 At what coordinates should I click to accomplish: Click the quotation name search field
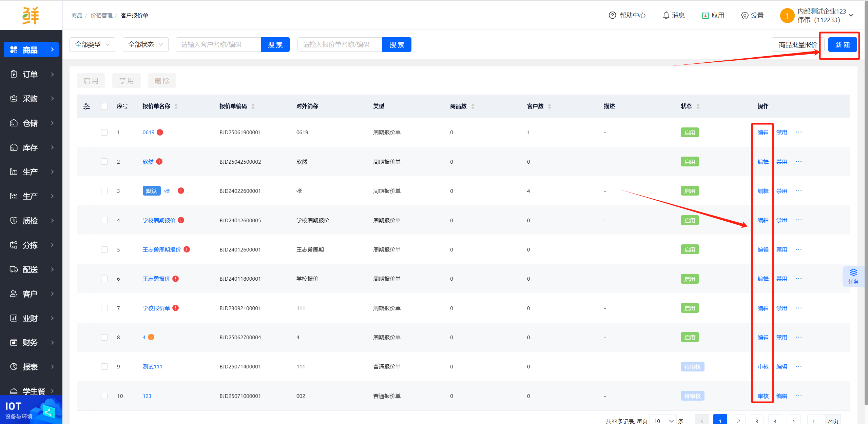(x=340, y=44)
